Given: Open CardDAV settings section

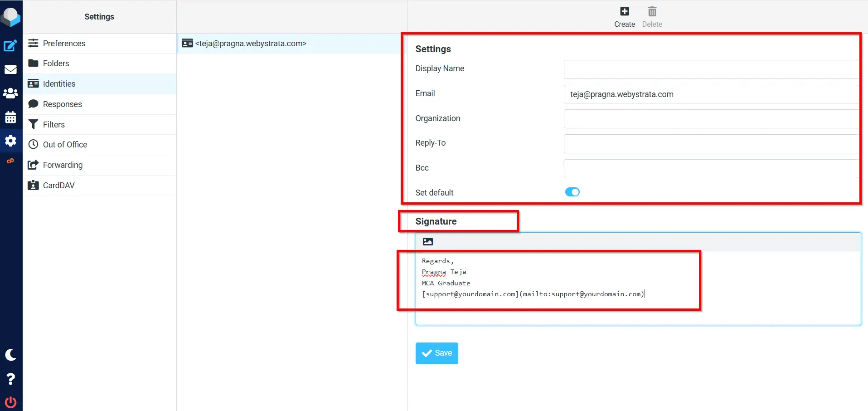Looking at the screenshot, I should (99, 186).
